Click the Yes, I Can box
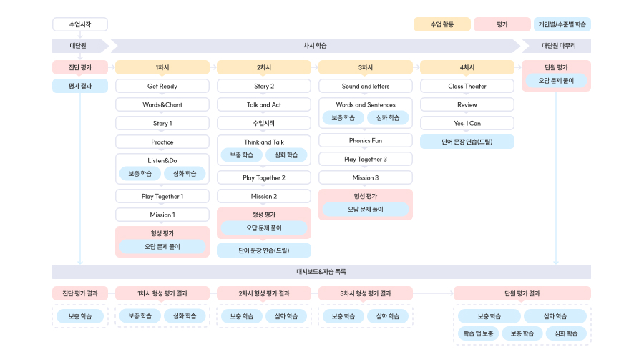Viewport: 644px width, 362px height. [467, 123]
